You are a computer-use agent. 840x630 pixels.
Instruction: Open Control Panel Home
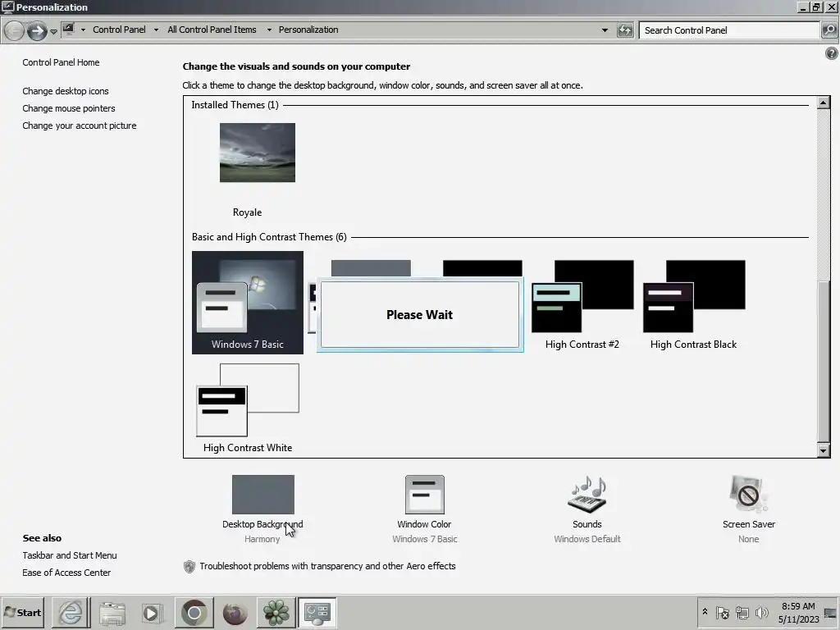point(61,62)
